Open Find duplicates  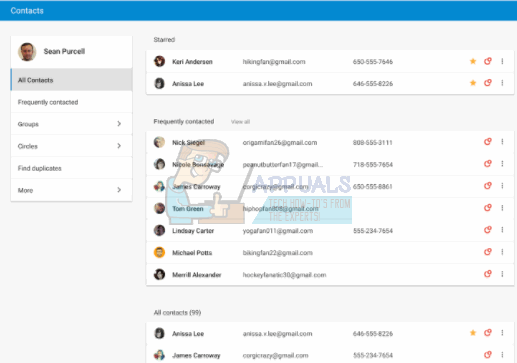pyautogui.click(x=71, y=168)
